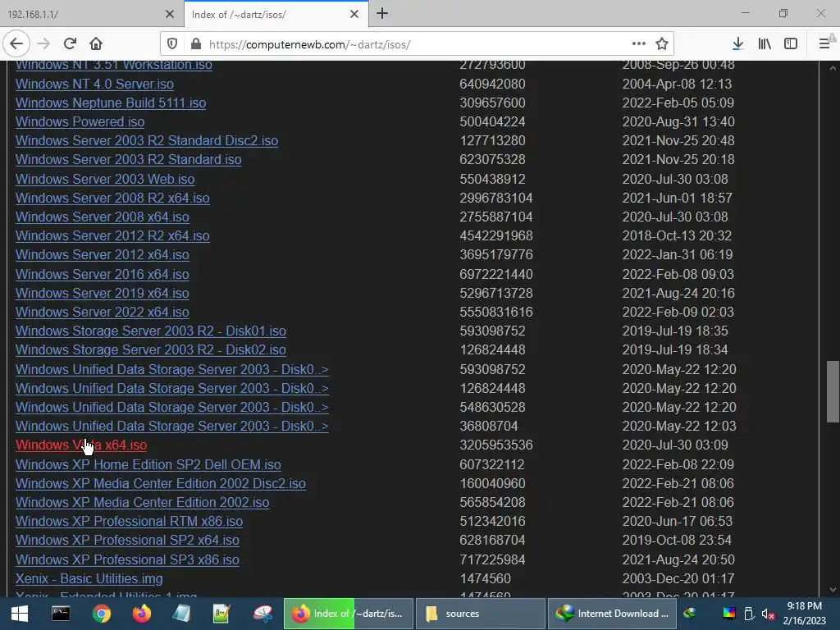Open Windows XP Home Edition SP2 Dell OEM.iso
The image size is (840, 630).
coord(148,464)
